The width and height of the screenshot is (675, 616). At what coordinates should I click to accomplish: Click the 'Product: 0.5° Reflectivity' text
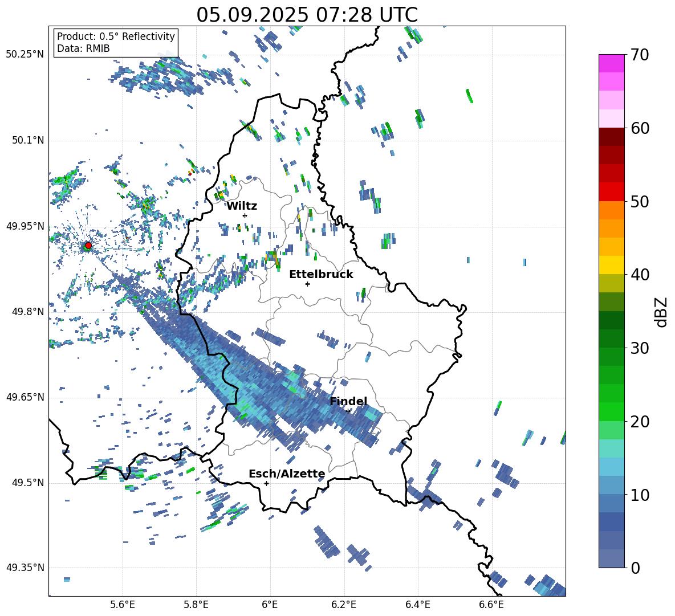click(116, 36)
